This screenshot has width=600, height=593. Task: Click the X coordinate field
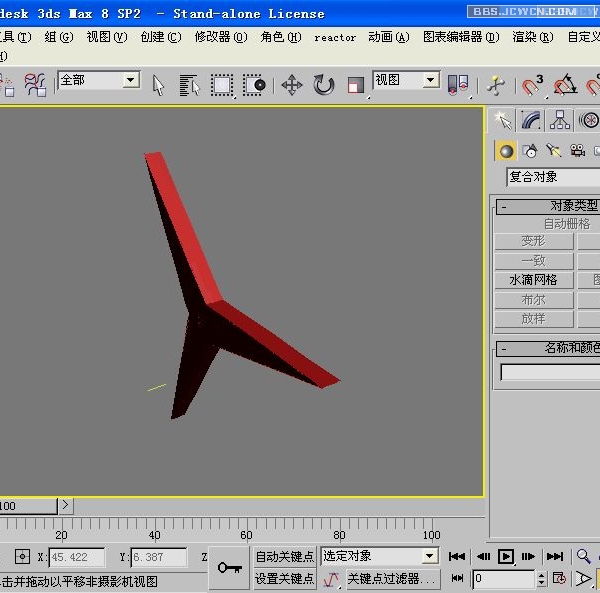point(77,557)
